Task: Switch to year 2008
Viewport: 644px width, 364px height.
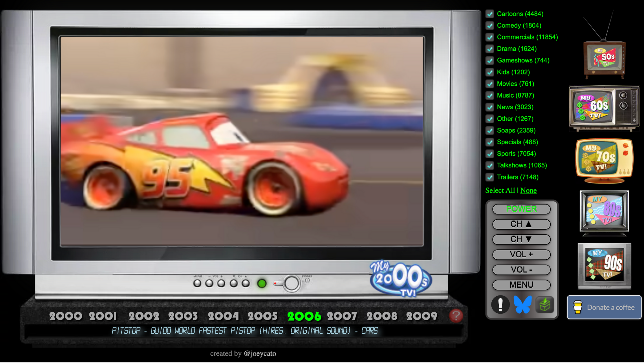Action: tap(382, 316)
